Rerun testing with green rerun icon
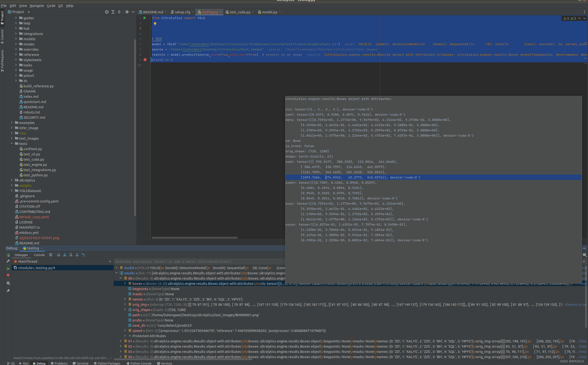Viewport: 588px width, 365px height. 8,255
